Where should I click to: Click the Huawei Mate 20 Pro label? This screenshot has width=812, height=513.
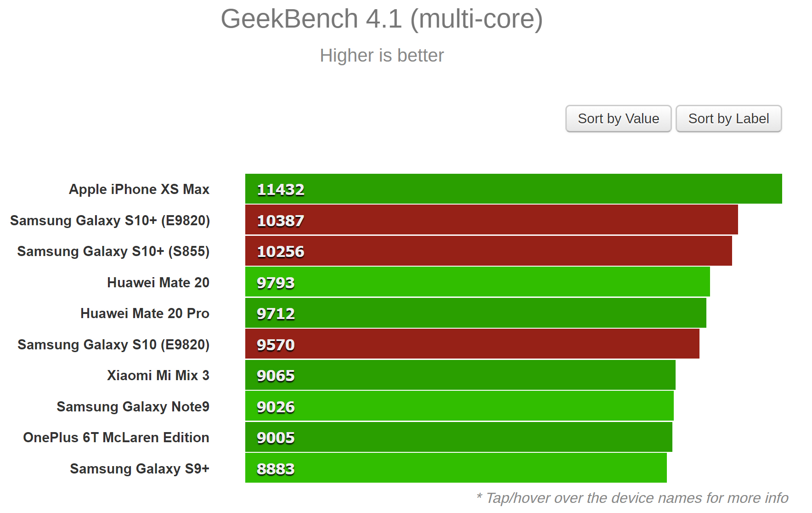[x=145, y=313]
